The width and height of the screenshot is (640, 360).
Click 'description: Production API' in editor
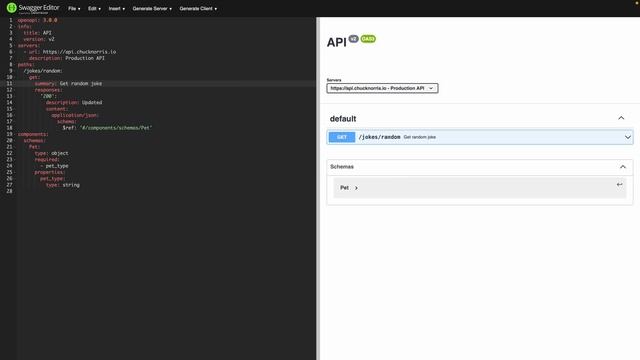[x=67, y=58]
